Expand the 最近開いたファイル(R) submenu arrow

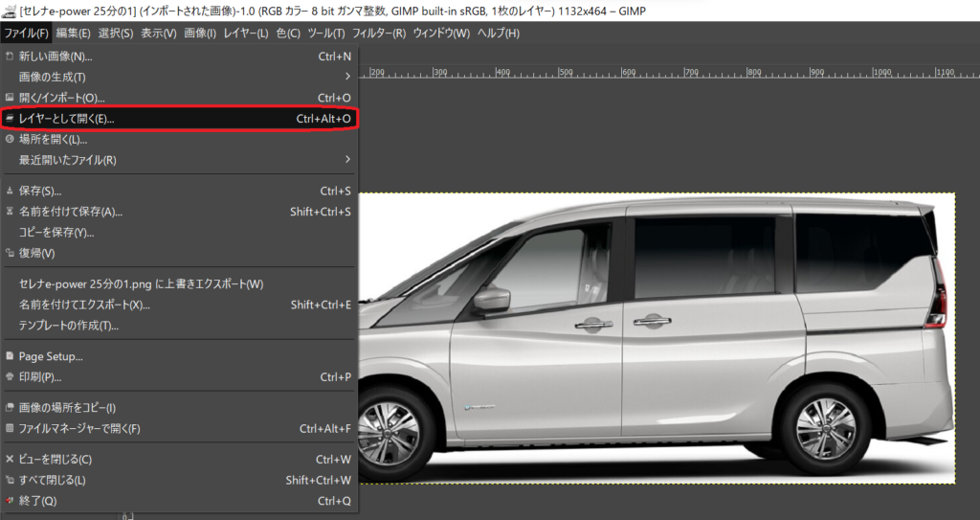pyautogui.click(x=347, y=160)
